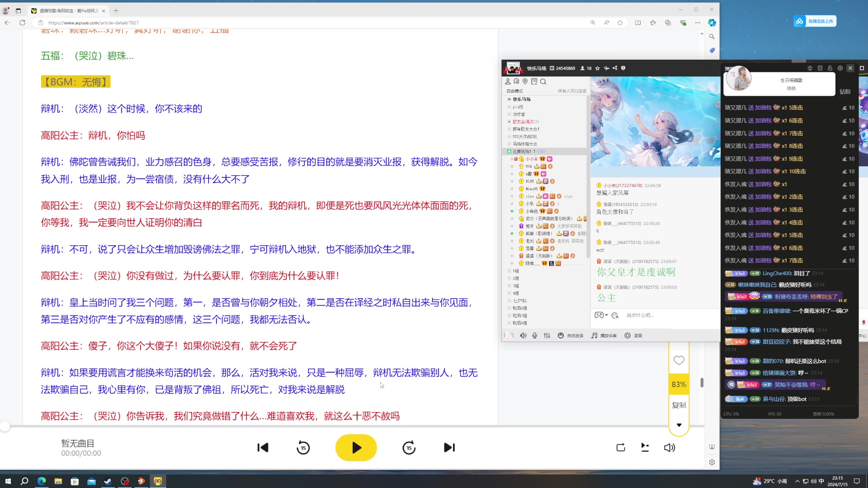The height and width of the screenshot is (488, 868).
Task: Click the 复制 copy button
Action: coord(679,405)
